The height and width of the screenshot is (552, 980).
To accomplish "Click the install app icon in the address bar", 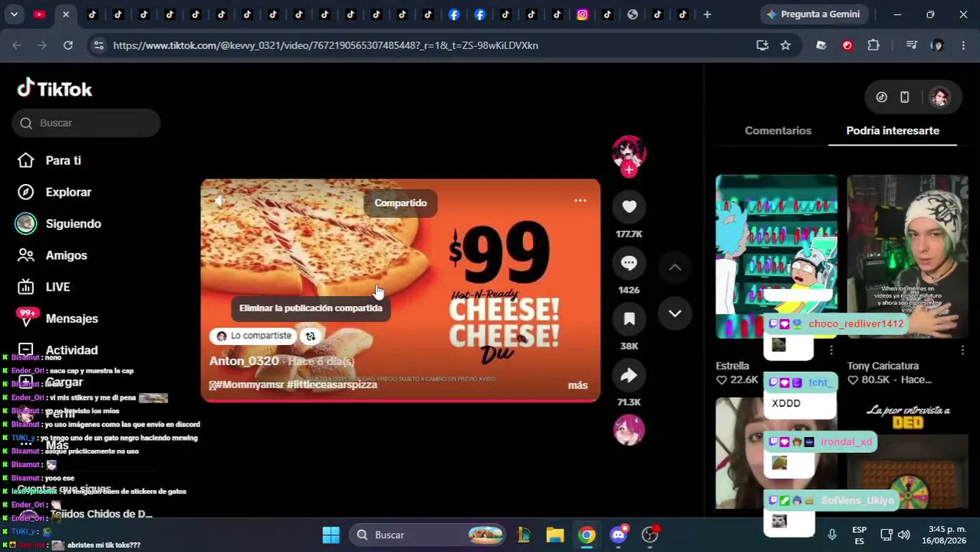I will tap(762, 45).
